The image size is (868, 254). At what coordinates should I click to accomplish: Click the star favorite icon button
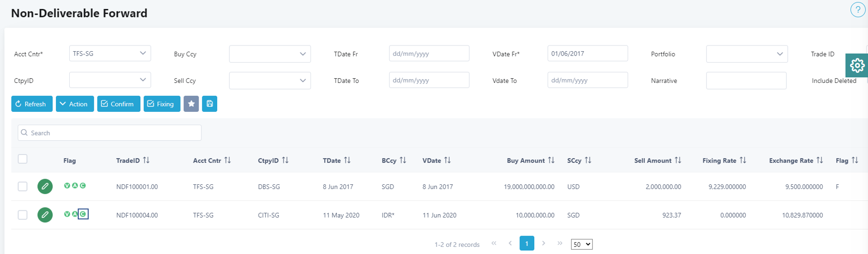[x=191, y=104]
